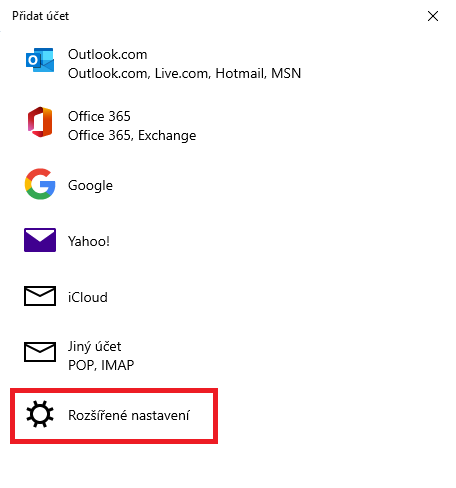This screenshot has height=488, width=456.
Task: Open Rozšířené nastavení advanced setup
Action: (x=129, y=415)
